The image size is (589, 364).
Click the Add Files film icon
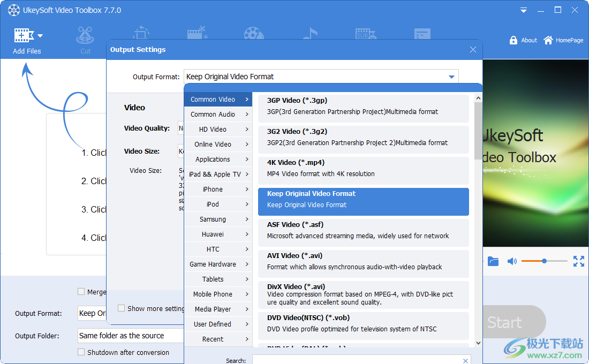coord(24,35)
